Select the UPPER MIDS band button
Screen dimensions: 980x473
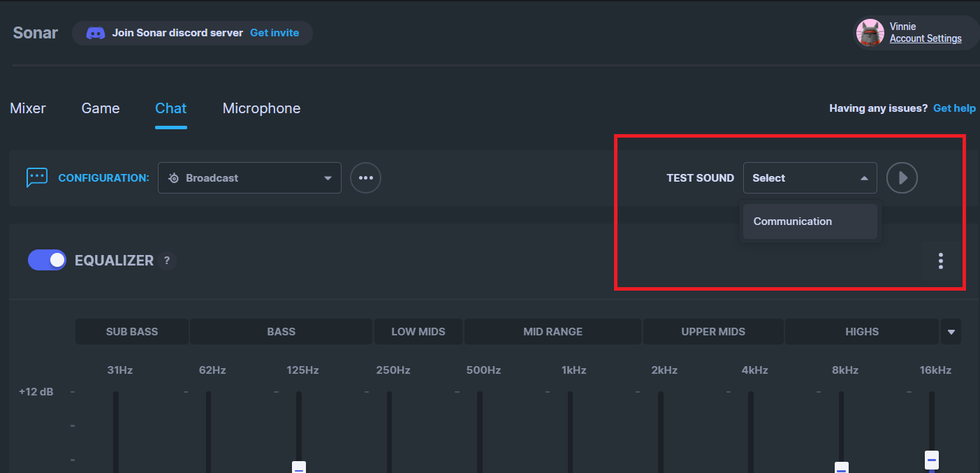(x=713, y=332)
